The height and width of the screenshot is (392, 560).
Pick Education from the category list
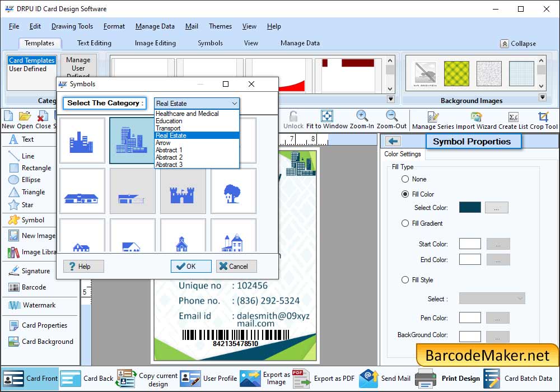pos(197,121)
